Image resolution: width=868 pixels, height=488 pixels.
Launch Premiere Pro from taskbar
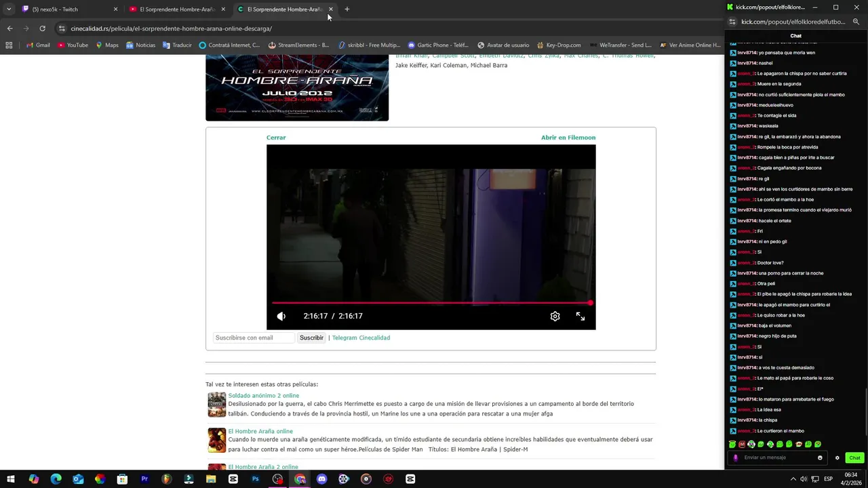point(144,479)
